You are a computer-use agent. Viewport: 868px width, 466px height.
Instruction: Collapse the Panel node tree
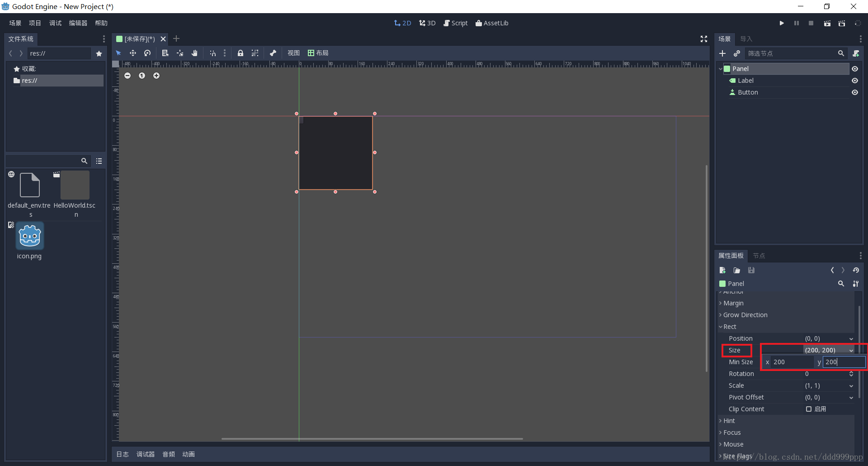click(x=721, y=69)
